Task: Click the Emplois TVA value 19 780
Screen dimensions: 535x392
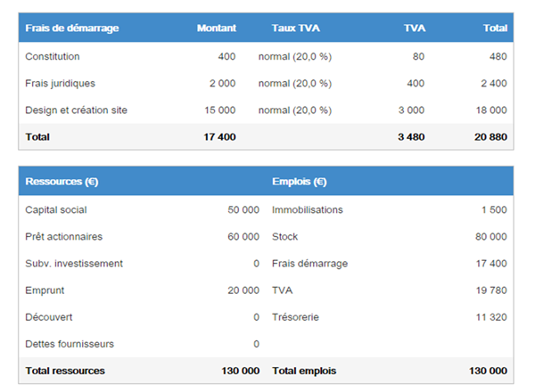Action: click(491, 290)
